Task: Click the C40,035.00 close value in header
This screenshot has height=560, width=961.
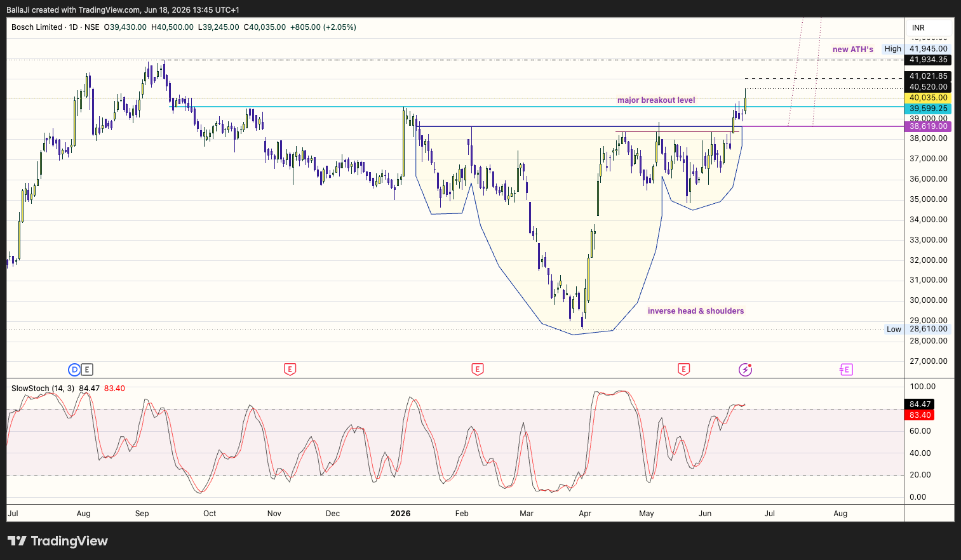Action: (265, 27)
